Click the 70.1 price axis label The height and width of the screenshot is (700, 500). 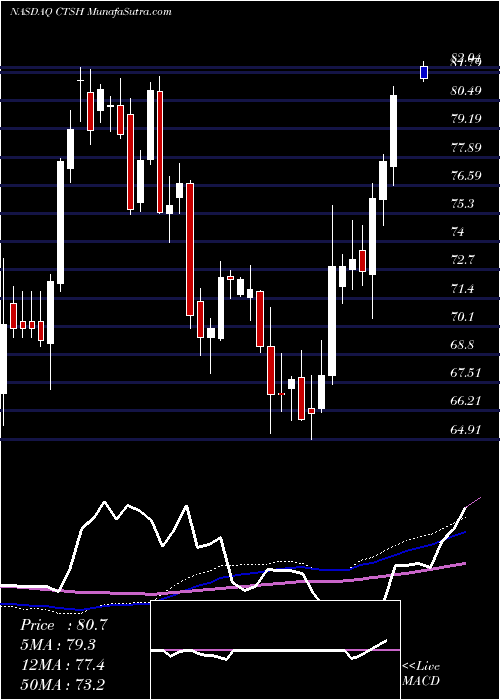[463, 316]
